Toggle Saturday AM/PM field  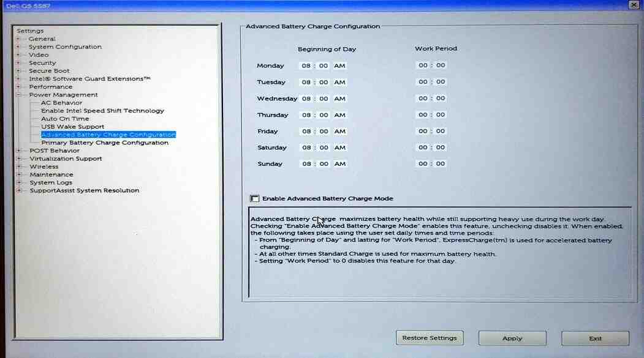[x=339, y=147]
